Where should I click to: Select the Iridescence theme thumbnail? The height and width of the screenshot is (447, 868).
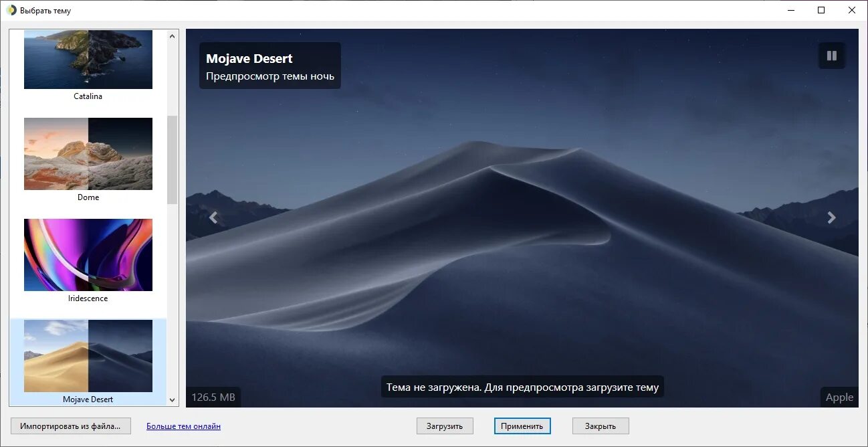click(88, 255)
